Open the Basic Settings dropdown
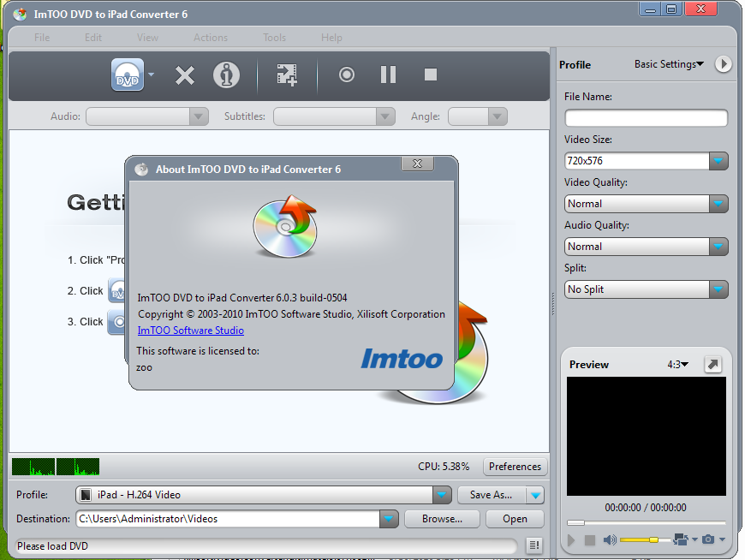Screen dimensions: 745x560 [669, 64]
